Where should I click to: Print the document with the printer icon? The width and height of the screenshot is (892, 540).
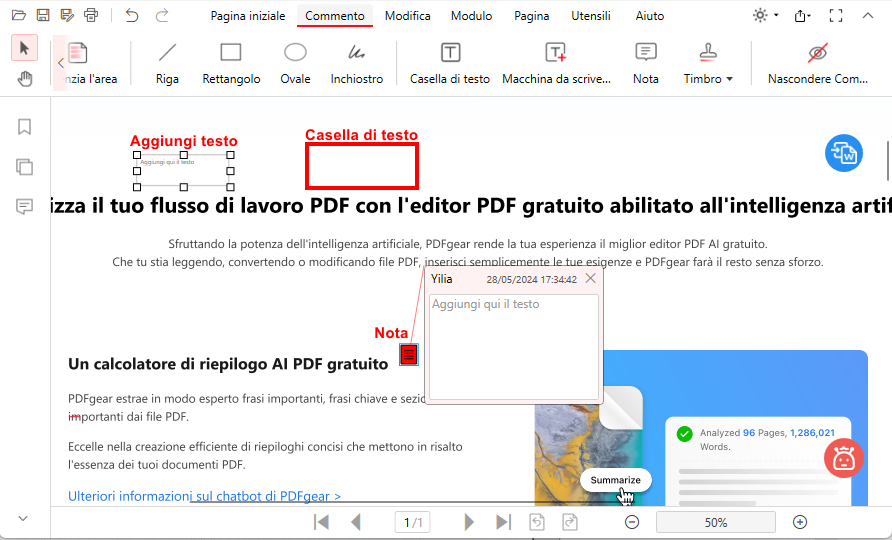[91, 15]
